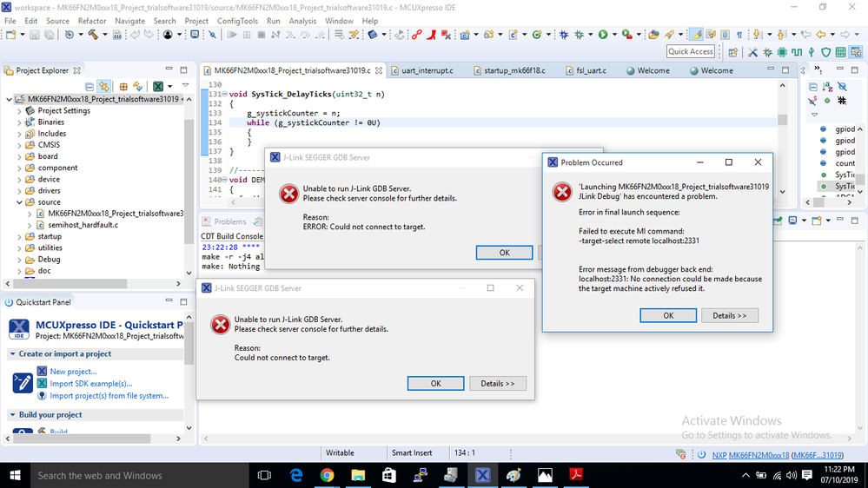Click NXP link in status bar
Viewport: 868px width, 488px height.
click(719, 455)
